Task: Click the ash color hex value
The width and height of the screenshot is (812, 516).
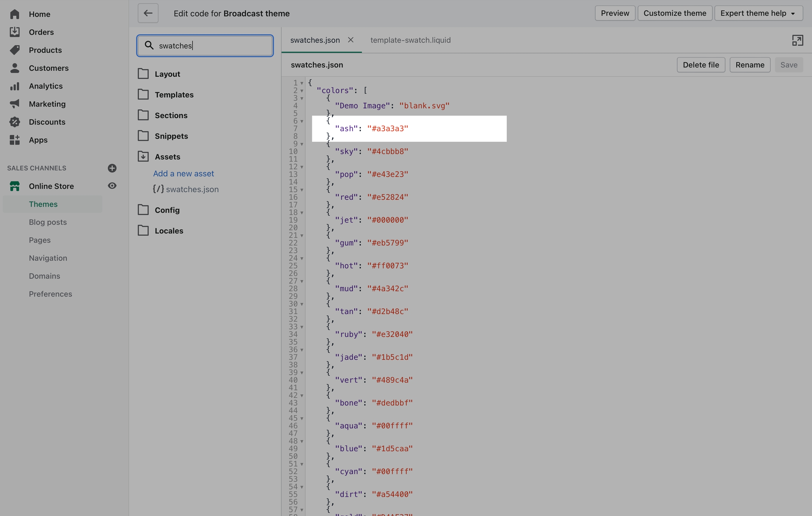Action: (387, 129)
